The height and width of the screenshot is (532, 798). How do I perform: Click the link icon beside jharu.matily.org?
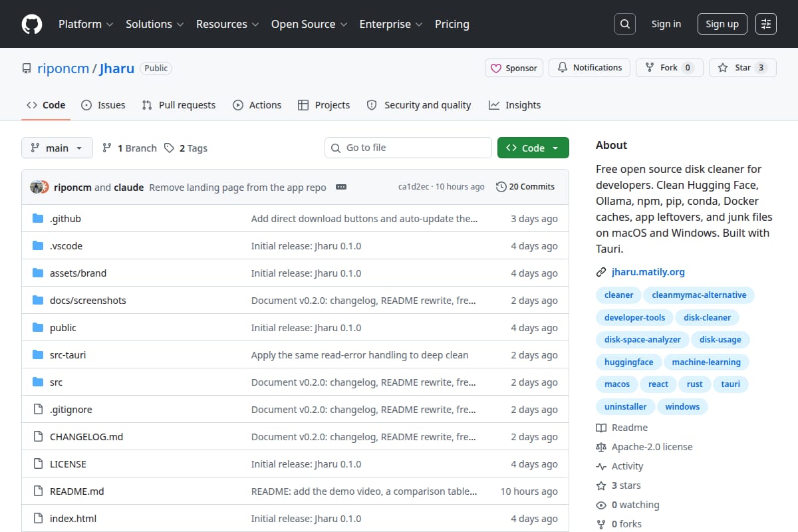[x=601, y=272]
